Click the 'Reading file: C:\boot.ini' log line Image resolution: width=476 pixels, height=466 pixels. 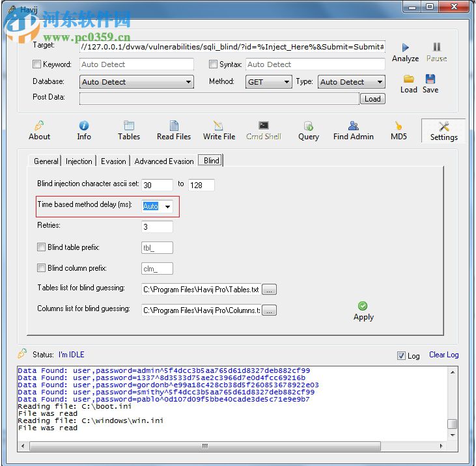point(75,406)
